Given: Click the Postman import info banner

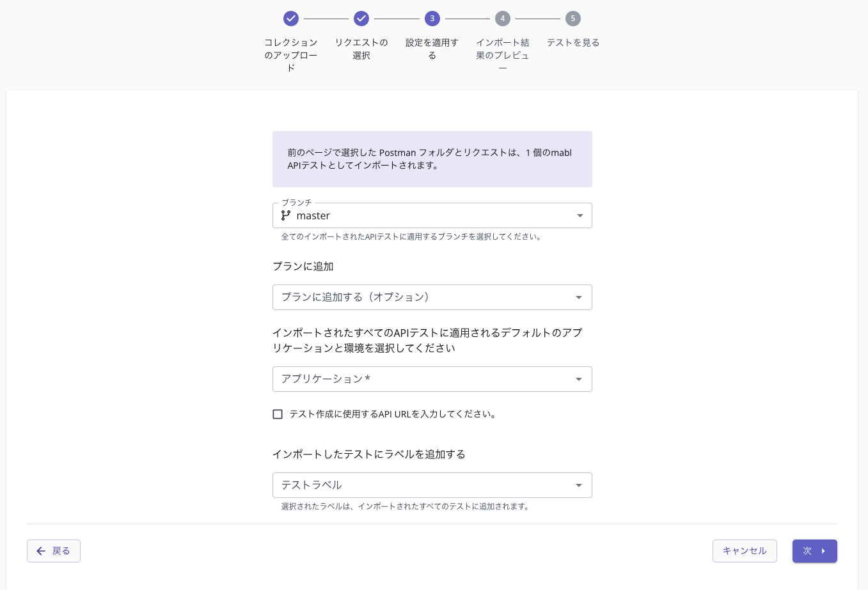Looking at the screenshot, I should (x=432, y=159).
